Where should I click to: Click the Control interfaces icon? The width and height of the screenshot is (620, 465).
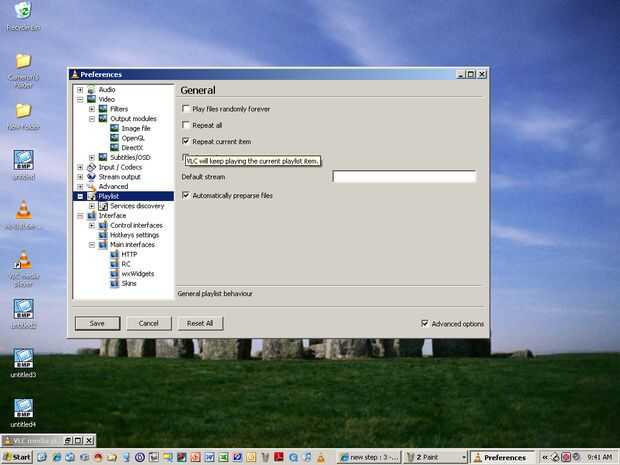point(103,225)
